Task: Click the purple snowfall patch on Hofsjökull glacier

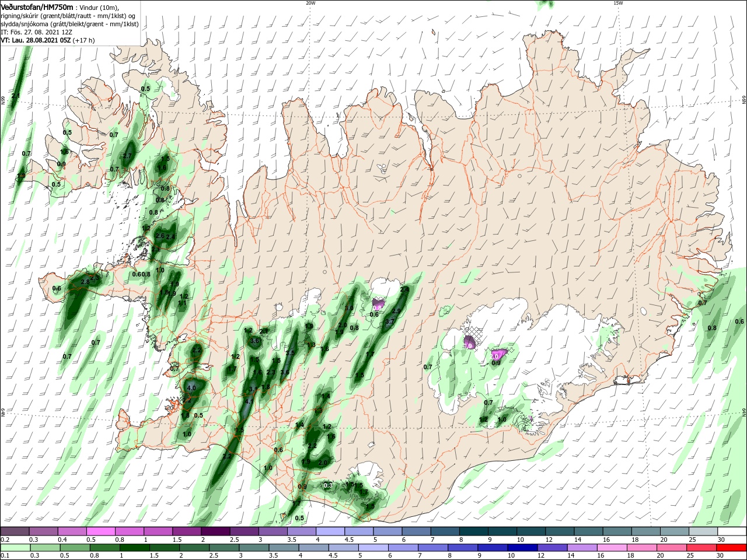Action: [378, 304]
